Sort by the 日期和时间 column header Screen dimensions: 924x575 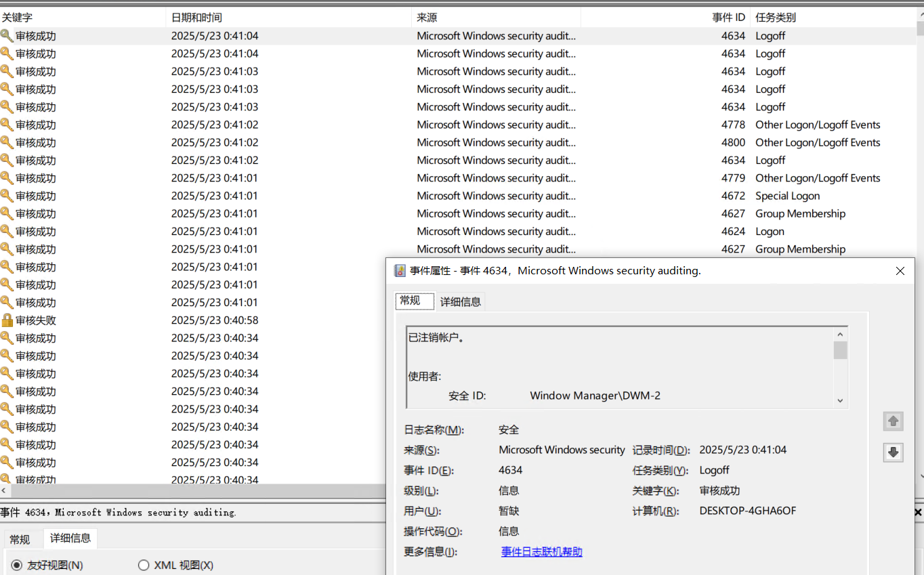pos(289,18)
